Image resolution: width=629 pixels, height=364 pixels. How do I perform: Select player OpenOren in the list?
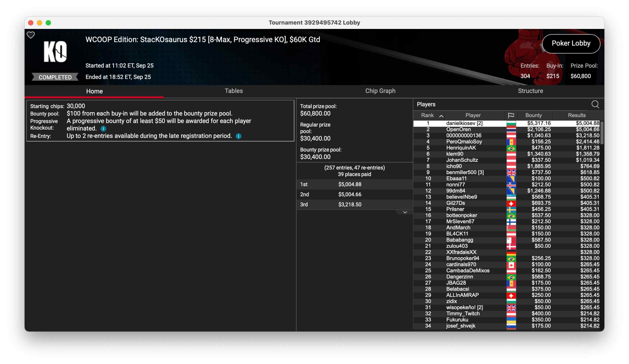coord(458,129)
